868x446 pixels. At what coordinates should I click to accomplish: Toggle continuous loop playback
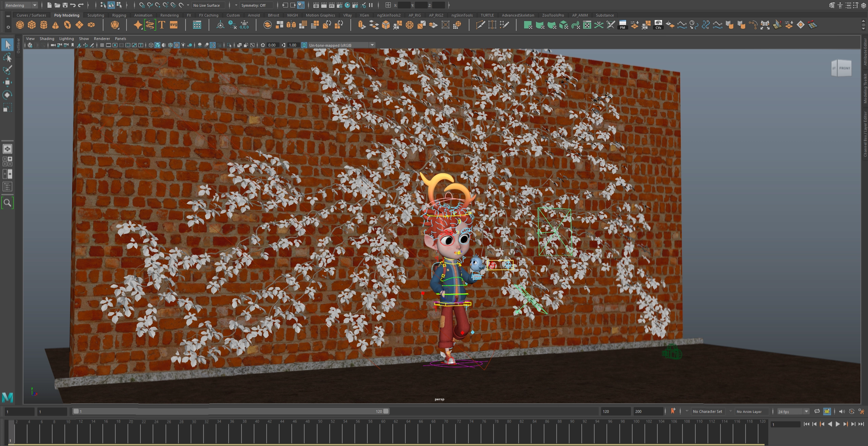pos(817,411)
